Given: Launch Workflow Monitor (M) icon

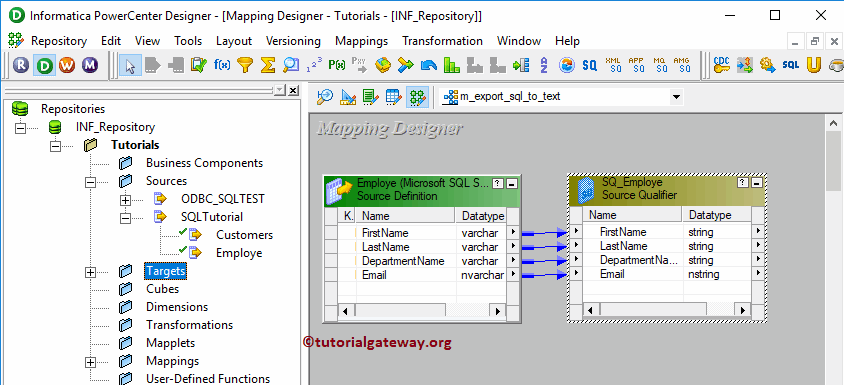Looking at the screenshot, I should coord(90,65).
